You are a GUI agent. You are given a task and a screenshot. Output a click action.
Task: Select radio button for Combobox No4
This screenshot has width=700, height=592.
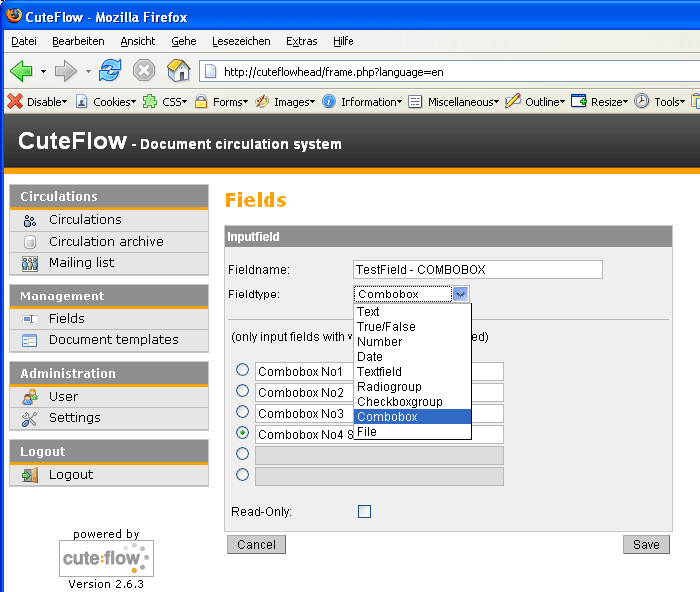click(x=242, y=433)
